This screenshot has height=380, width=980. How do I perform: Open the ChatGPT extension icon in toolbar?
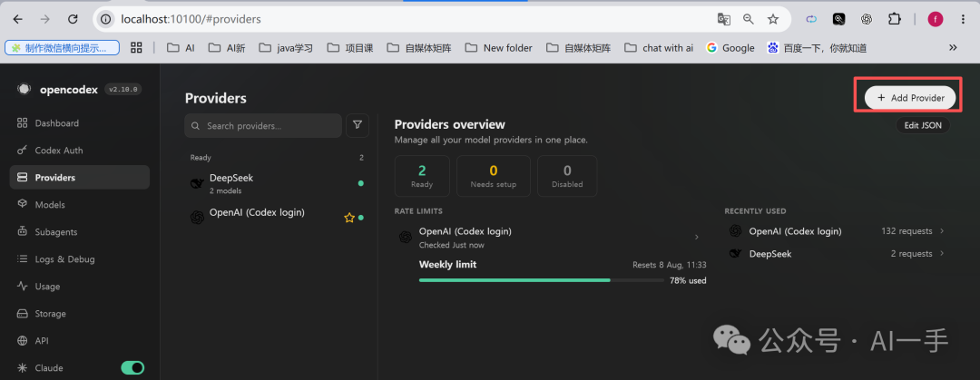coord(867,19)
